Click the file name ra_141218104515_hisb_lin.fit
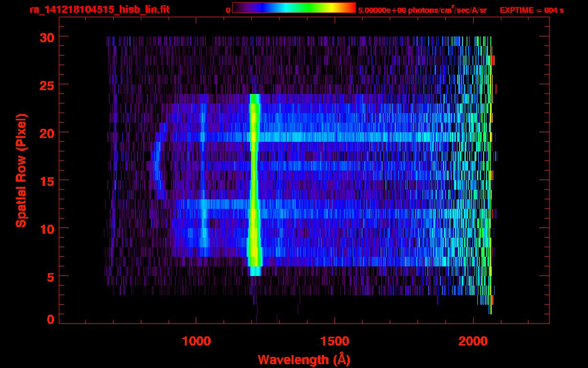 100,10
